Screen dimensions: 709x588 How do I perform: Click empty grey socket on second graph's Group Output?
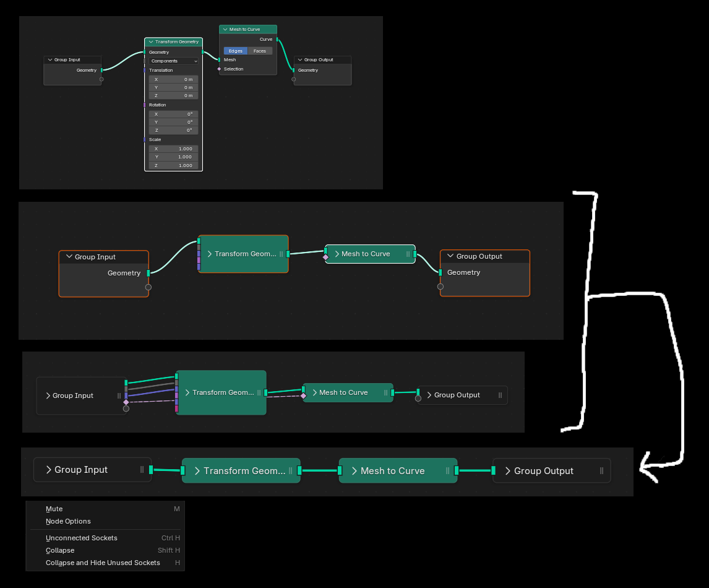[x=440, y=287]
